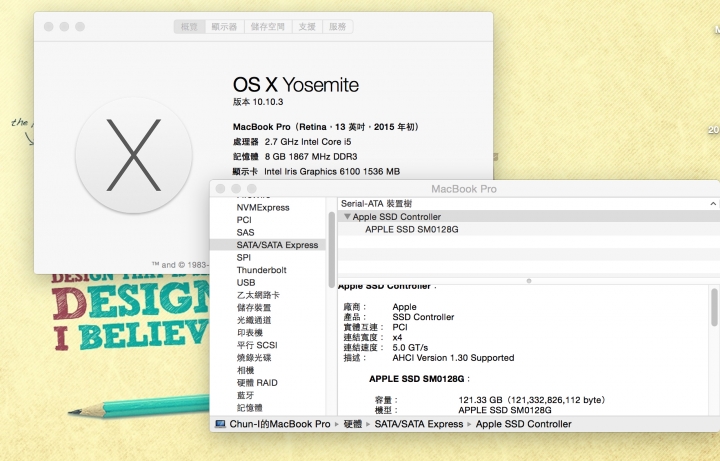Click the AHCI Version 1.30 Supported text
The height and width of the screenshot is (461, 720).
coord(453,358)
